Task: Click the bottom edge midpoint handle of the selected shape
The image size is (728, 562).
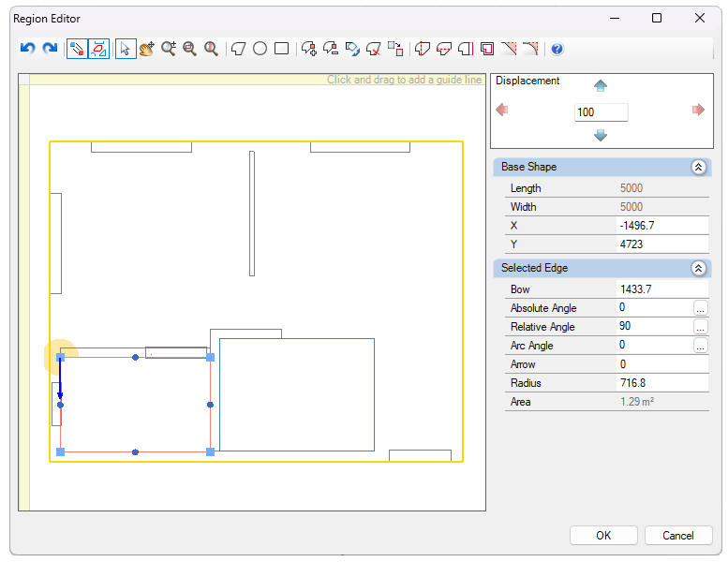Action: point(135,452)
